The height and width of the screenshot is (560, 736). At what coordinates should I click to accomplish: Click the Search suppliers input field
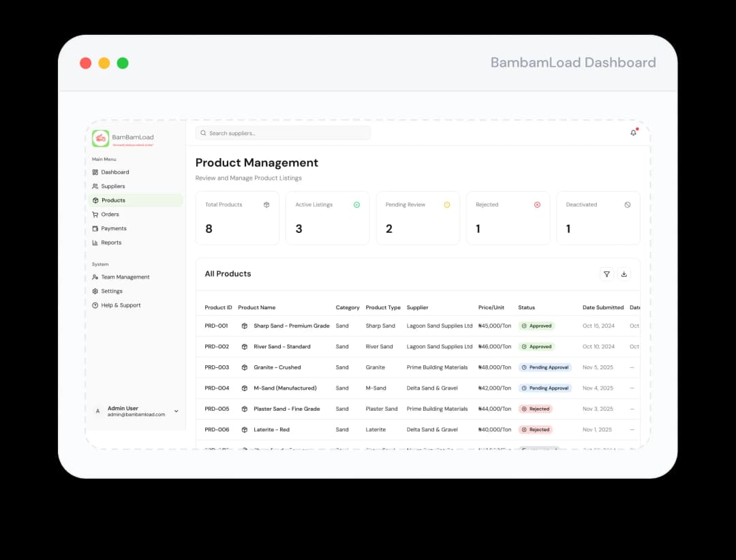283,133
